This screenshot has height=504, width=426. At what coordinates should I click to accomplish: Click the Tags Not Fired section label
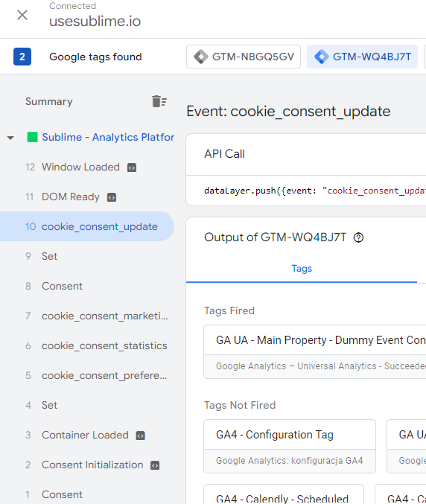coord(240,405)
